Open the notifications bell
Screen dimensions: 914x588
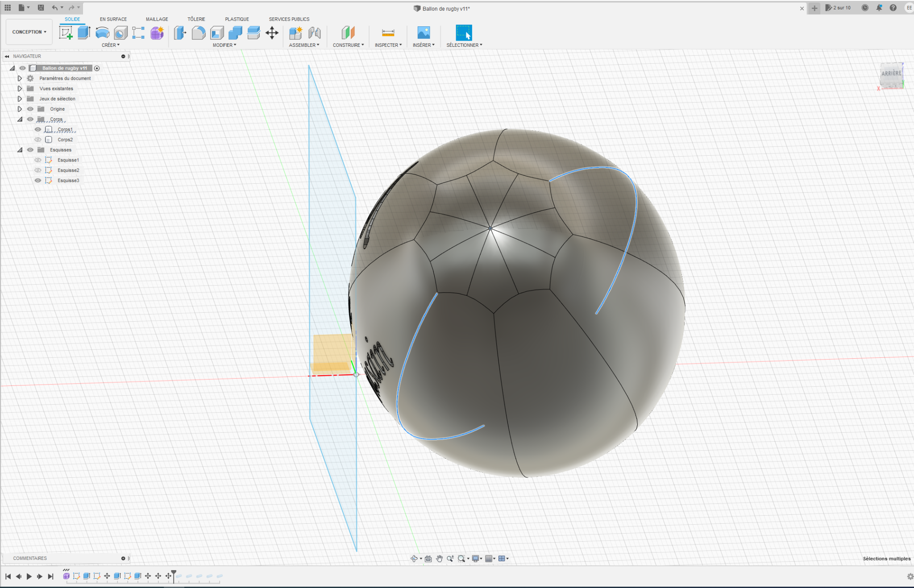coord(879,8)
